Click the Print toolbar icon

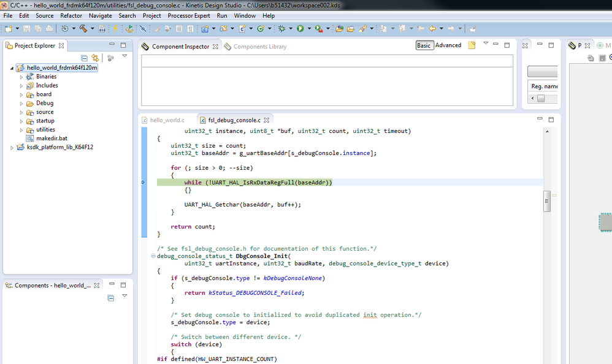pos(49,28)
